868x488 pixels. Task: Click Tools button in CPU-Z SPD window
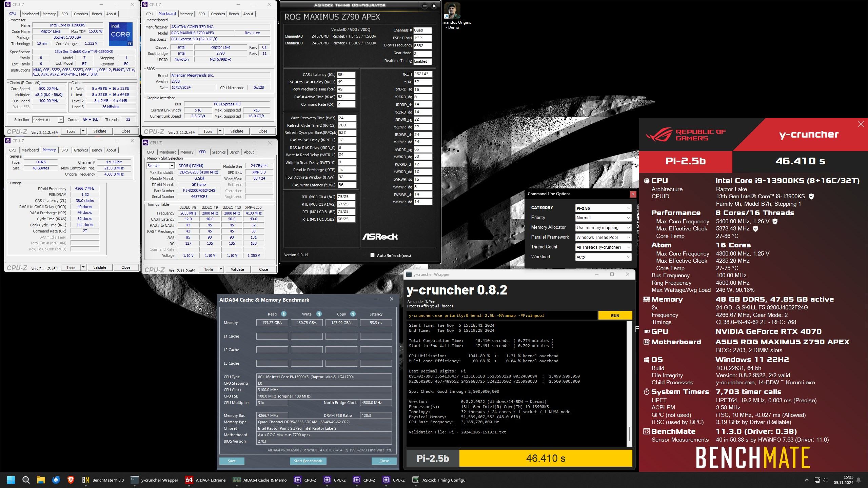pos(208,269)
